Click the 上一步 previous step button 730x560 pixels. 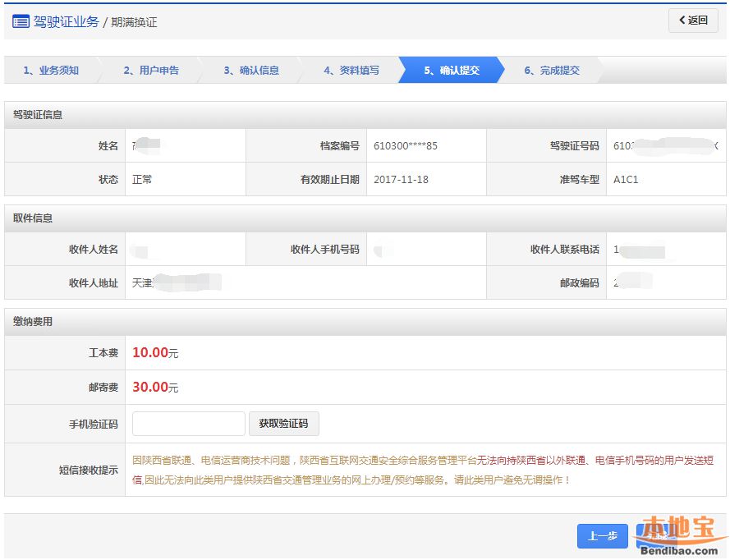[602, 536]
